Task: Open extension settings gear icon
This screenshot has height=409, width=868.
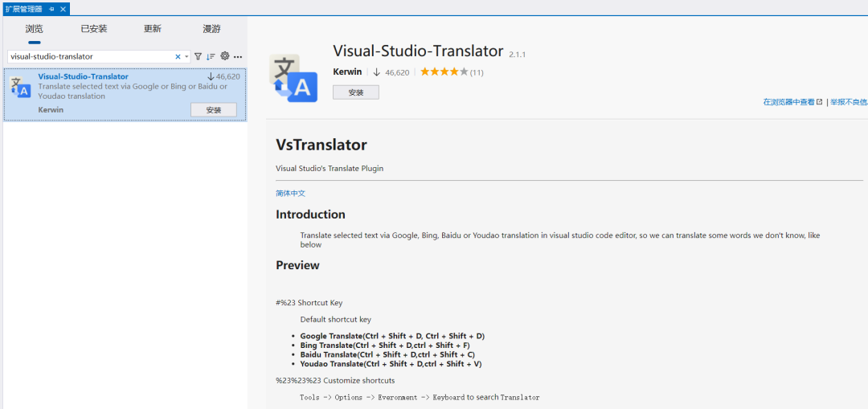Action: (225, 56)
